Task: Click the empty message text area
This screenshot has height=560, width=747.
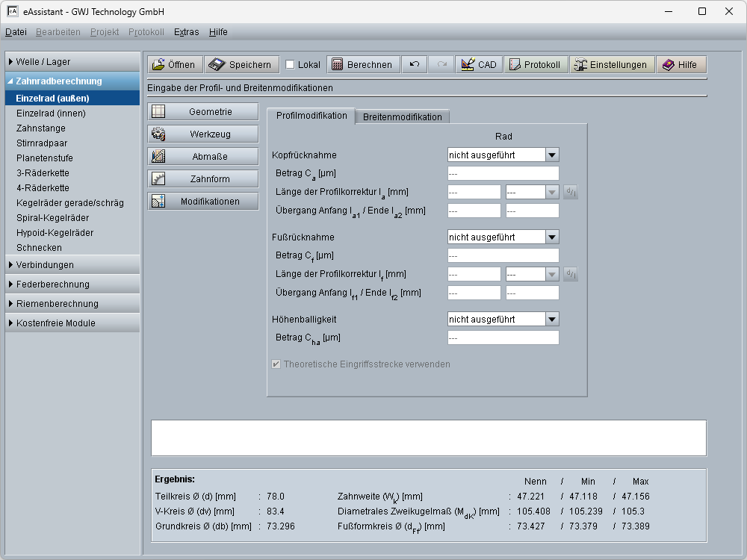Action: coord(428,438)
